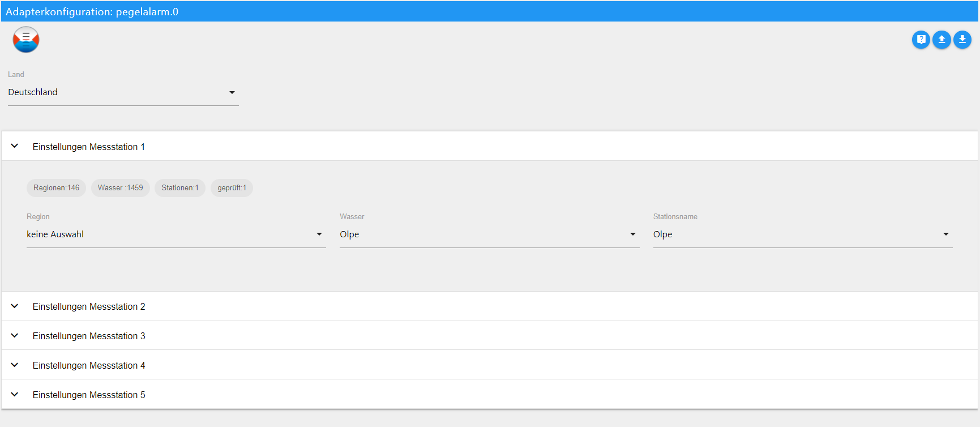Collapse Einstellungen Messstation 1 chevron
The width and height of the screenshot is (980, 427).
tap(15, 146)
